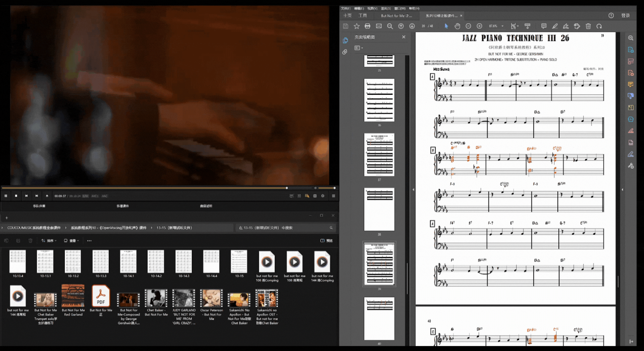The image size is (644, 351).
Task: Zoom in the PDF with plus button
Action: coord(479,26)
